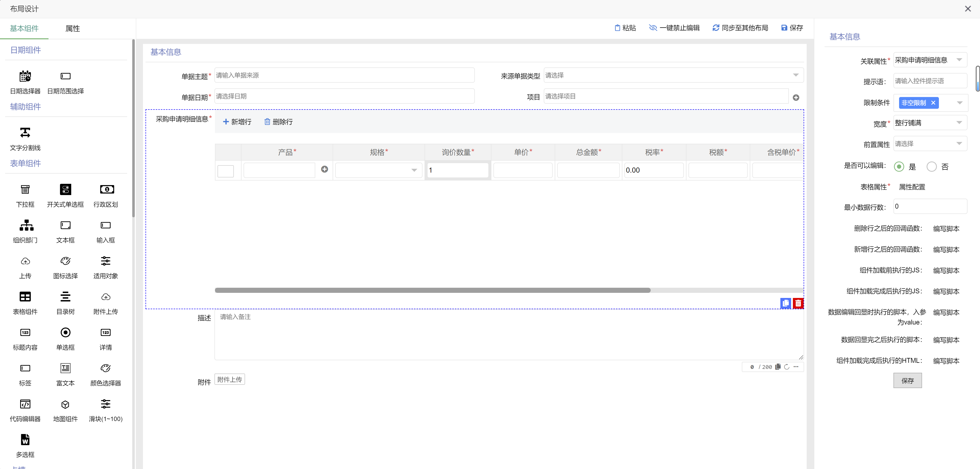Drag the horizontal scrollbar in table area
980x469 pixels.
[x=433, y=290]
